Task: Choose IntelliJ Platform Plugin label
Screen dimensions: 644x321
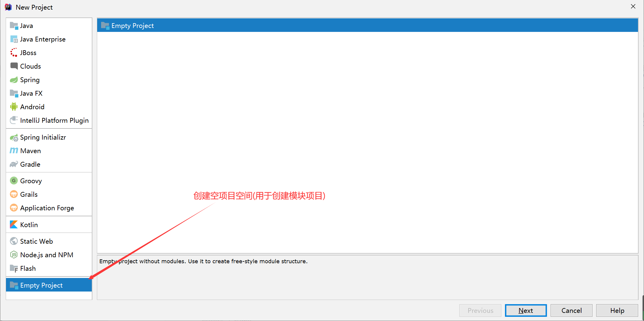Action: [54, 121]
